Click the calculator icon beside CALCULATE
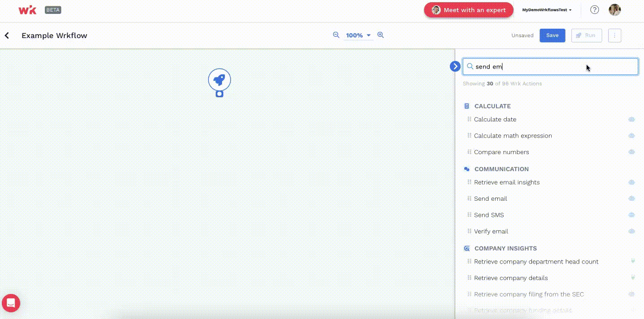 point(467,106)
